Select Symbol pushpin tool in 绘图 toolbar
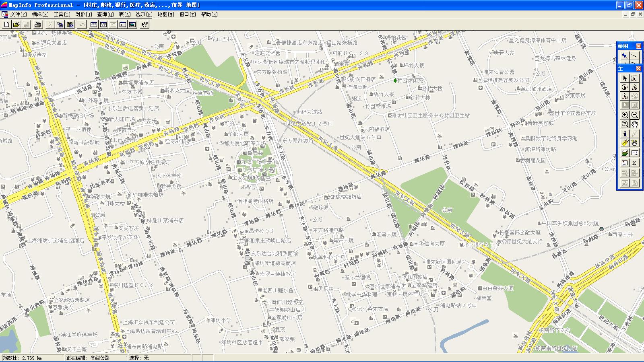 625,56
